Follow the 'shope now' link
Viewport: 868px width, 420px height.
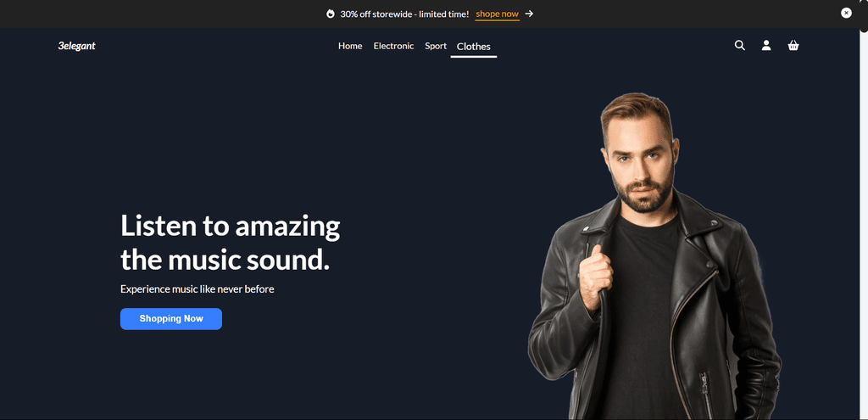click(497, 14)
